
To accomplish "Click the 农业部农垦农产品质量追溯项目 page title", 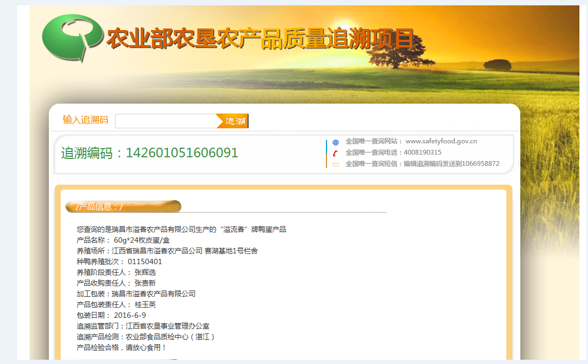I will click(260, 39).
